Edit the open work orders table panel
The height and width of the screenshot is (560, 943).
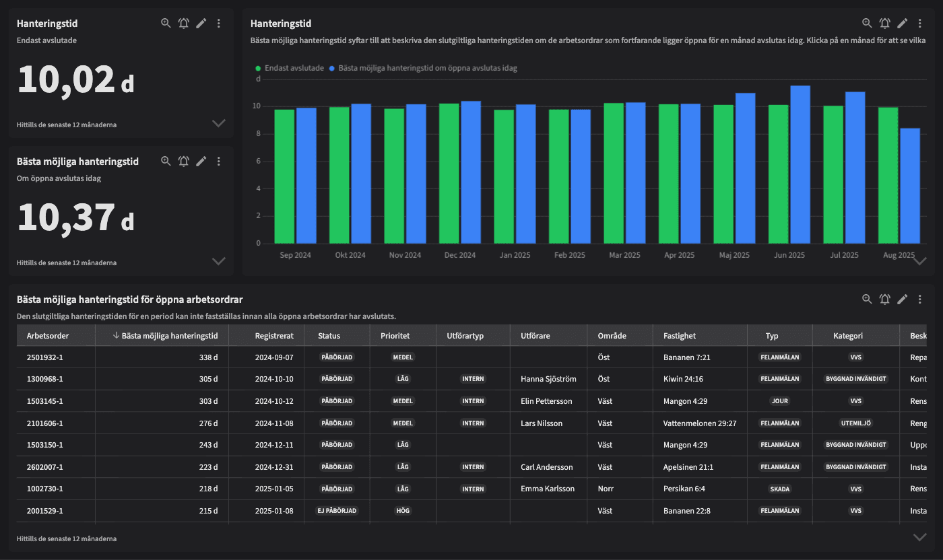pyautogui.click(x=903, y=299)
